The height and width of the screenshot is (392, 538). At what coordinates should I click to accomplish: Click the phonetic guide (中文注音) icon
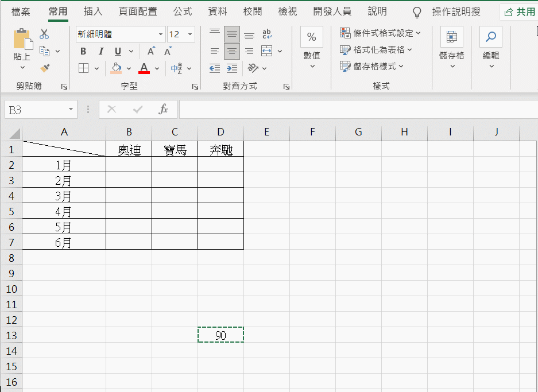[176, 68]
